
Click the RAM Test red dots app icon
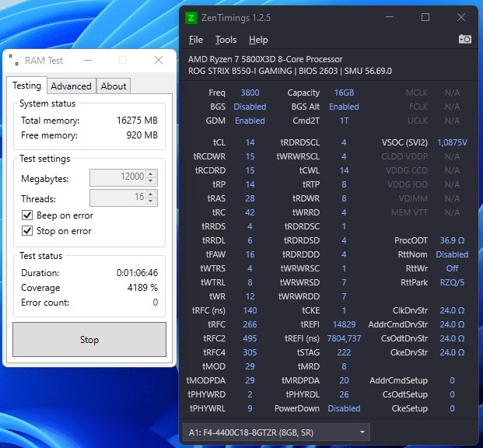[x=13, y=60]
